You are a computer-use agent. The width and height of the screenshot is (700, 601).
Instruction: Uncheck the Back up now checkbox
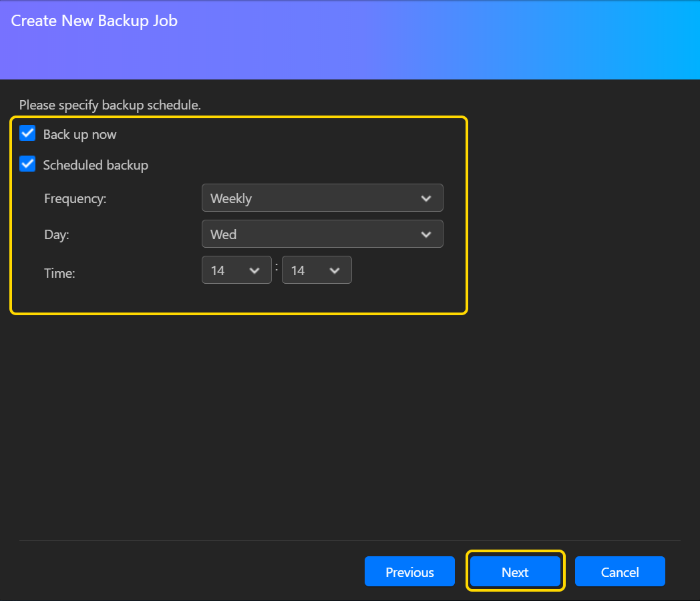[27, 134]
